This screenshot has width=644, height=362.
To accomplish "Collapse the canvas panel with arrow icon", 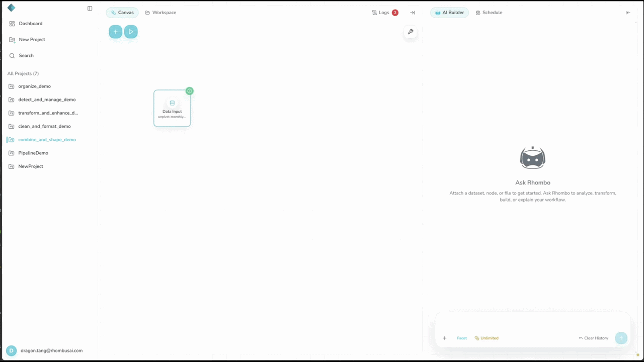I will tap(413, 13).
